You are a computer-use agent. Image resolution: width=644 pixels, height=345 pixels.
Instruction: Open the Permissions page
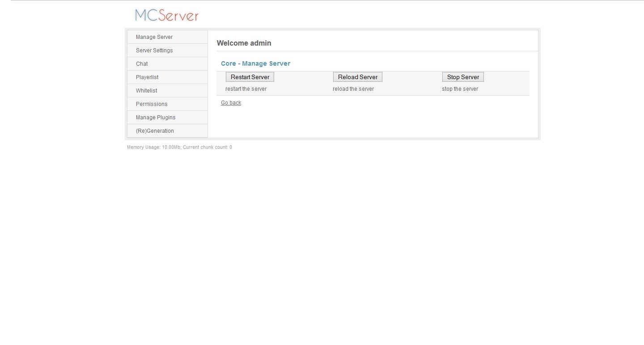(167, 104)
